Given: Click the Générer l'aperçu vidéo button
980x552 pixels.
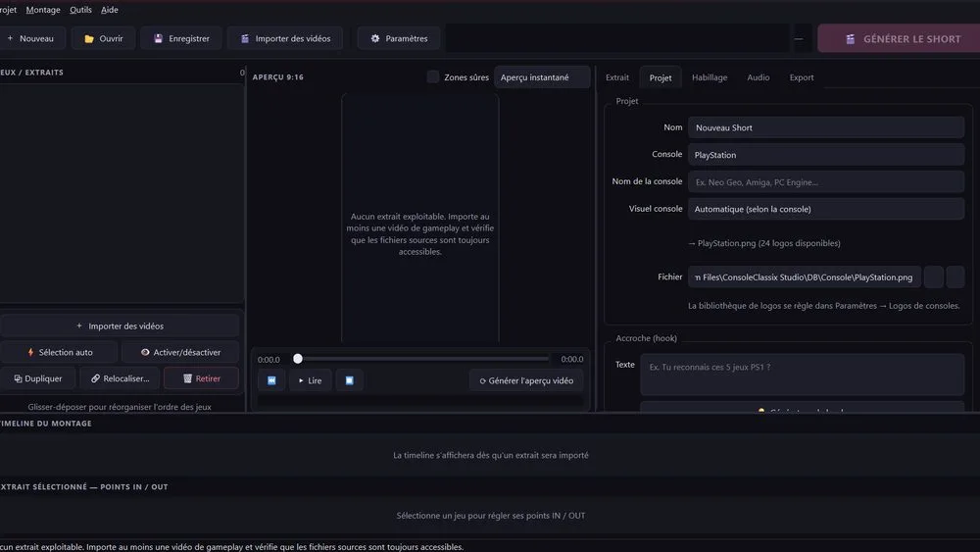Looking at the screenshot, I should pos(526,380).
